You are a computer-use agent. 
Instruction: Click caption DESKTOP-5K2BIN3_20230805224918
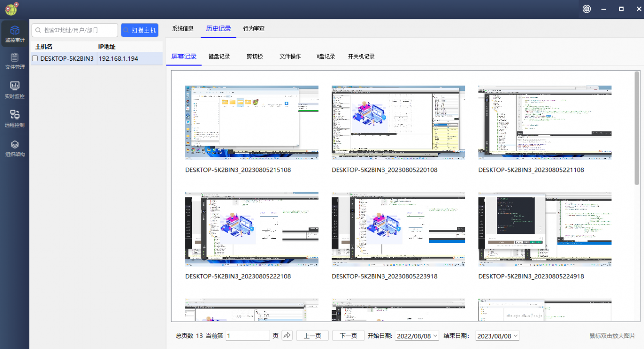(531, 276)
